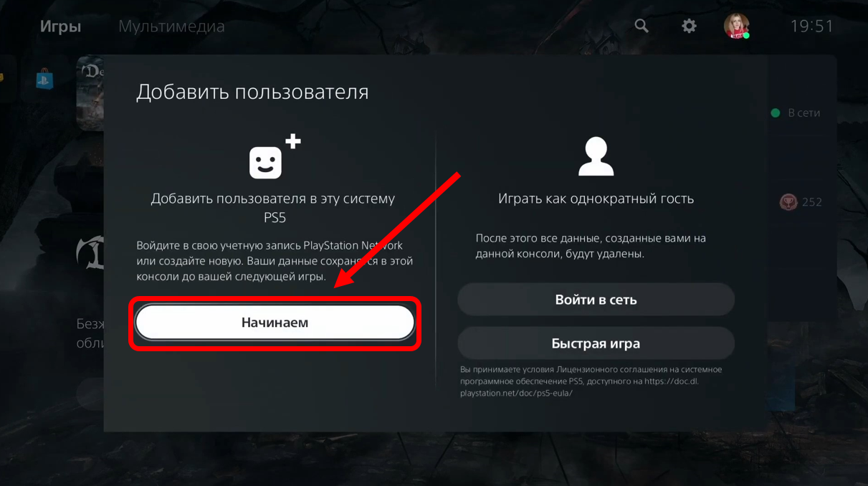Open the settings gear icon
868x486 pixels.
click(689, 26)
